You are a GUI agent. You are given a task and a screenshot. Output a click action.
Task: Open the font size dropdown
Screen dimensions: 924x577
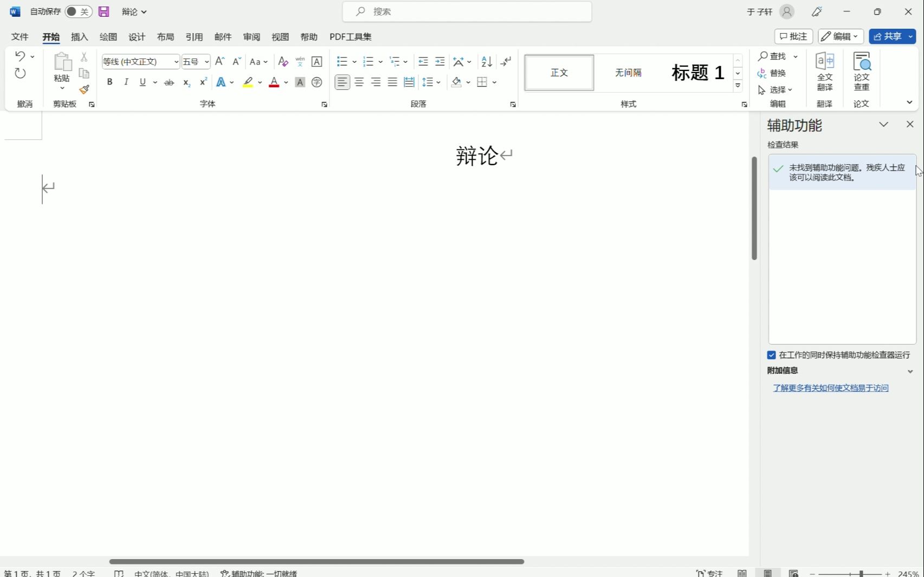pyautogui.click(x=206, y=62)
